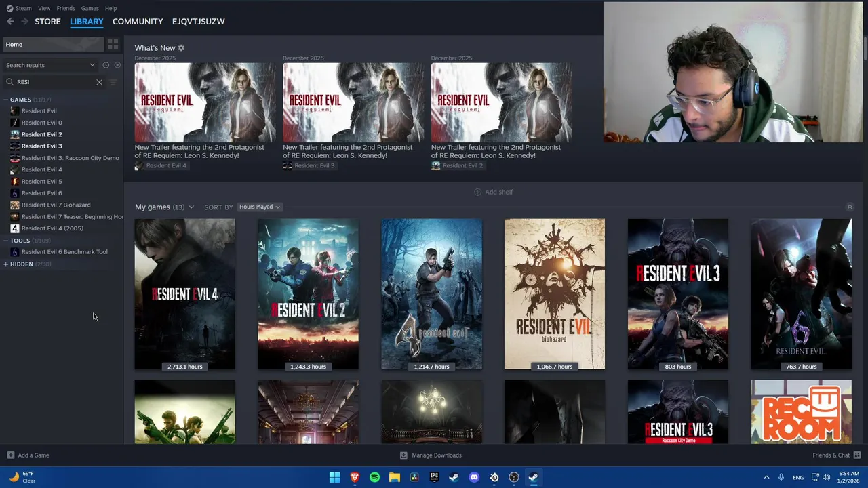Viewport: 868px width, 488px height.
Task: Open Friends & Chat icon
Action: pyautogui.click(x=857, y=455)
